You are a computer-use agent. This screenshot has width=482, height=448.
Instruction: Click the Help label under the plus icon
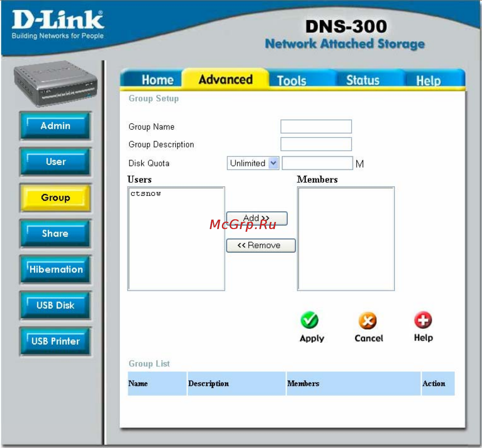[423, 338]
